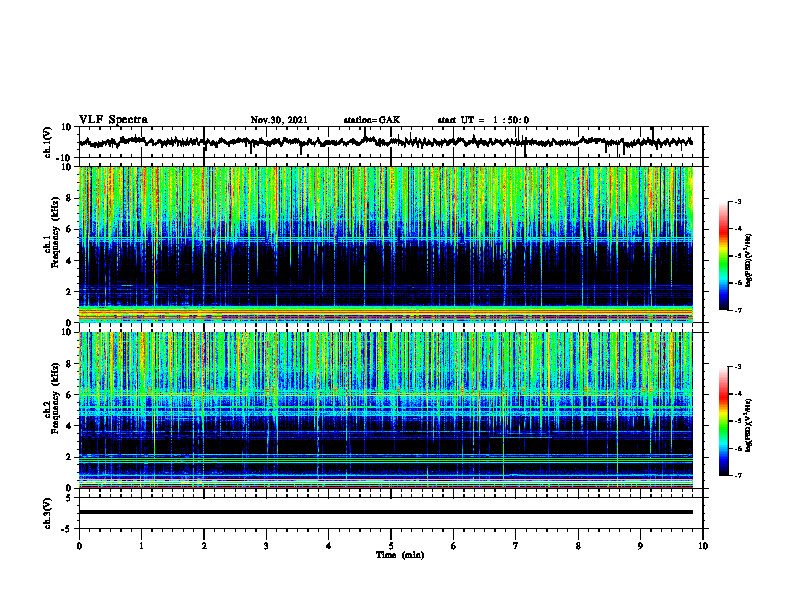Click the '10' minute tick on time axis
The width and height of the screenshot is (792, 612).
703,546
